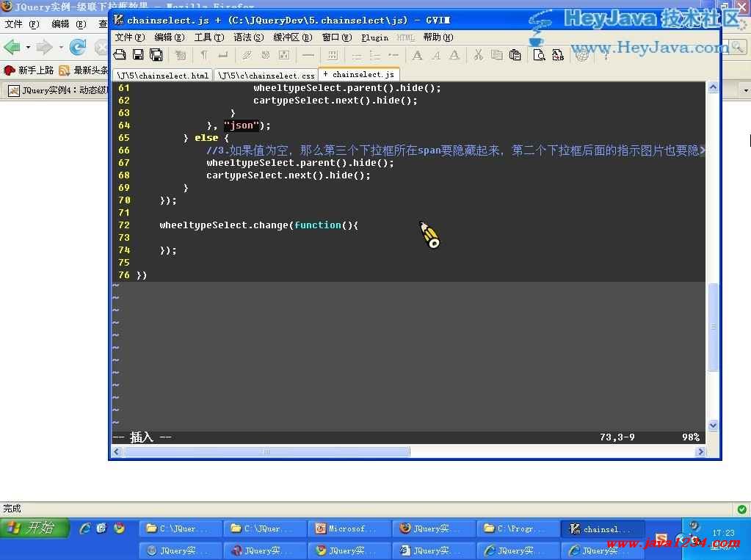Click the grayed underlined A icon
The width and height of the screenshot is (751, 560).
point(454,55)
